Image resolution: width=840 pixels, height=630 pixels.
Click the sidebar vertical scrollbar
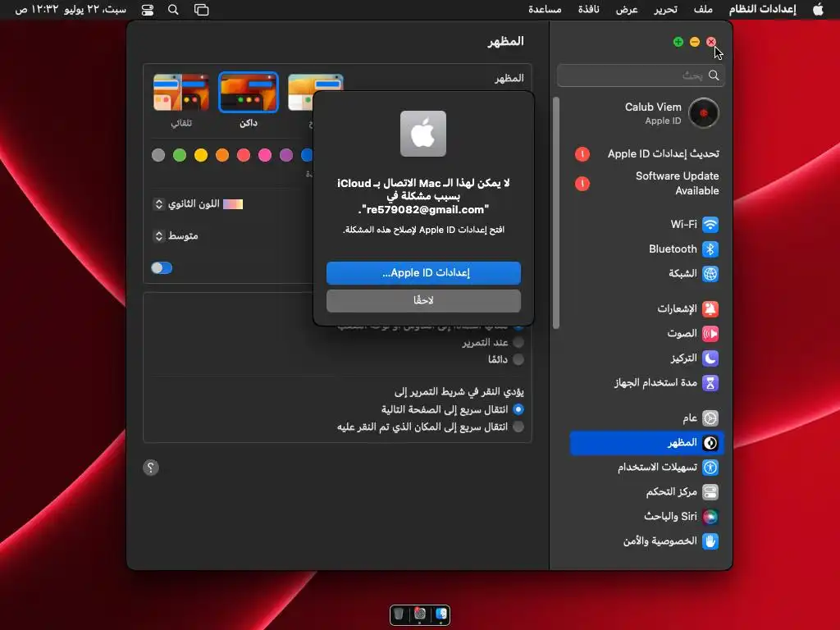point(556,212)
